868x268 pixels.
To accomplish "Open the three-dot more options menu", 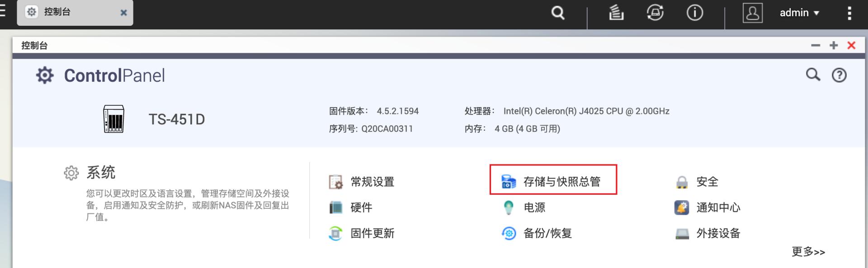I will pyautogui.click(x=849, y=13).
